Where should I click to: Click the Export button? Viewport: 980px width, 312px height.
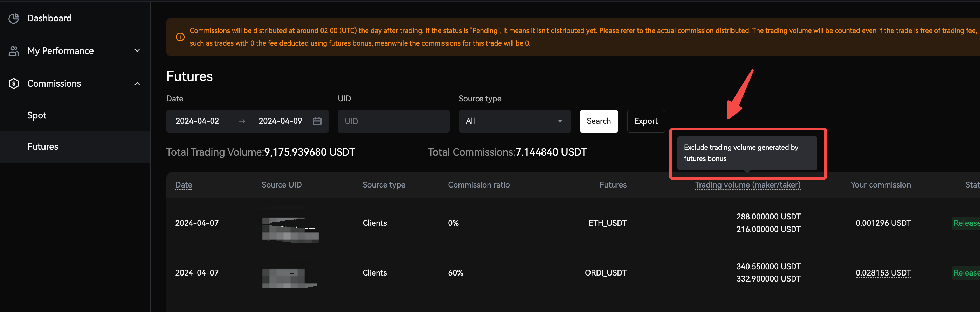point(645,121)
